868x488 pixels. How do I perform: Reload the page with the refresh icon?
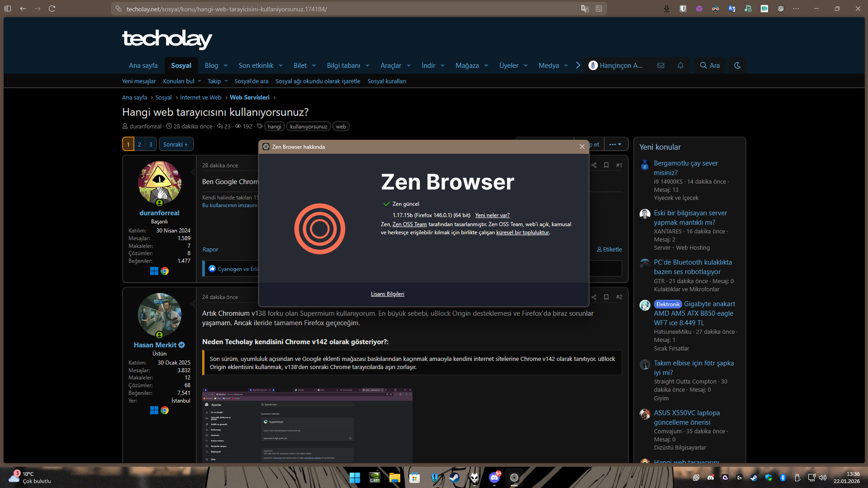click(52, 9)
